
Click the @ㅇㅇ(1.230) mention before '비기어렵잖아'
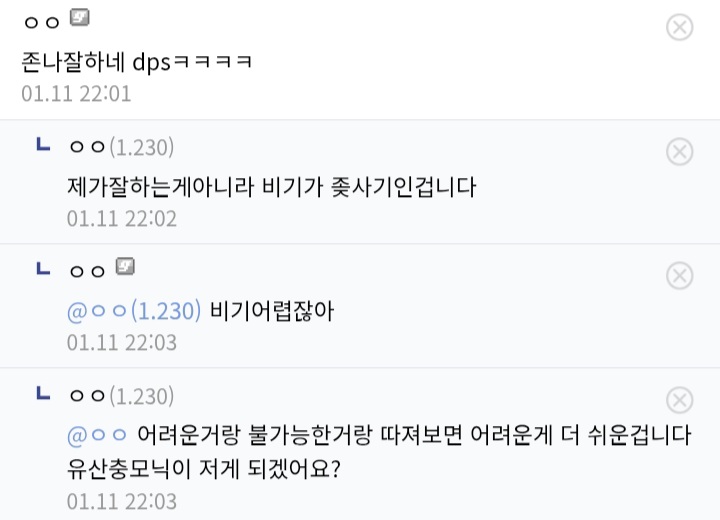(x=134, y=312)
